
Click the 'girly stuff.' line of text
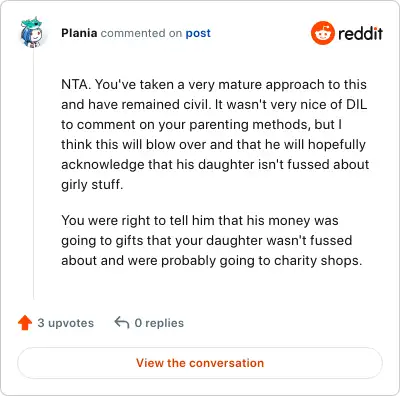click(x=92, y=184)
